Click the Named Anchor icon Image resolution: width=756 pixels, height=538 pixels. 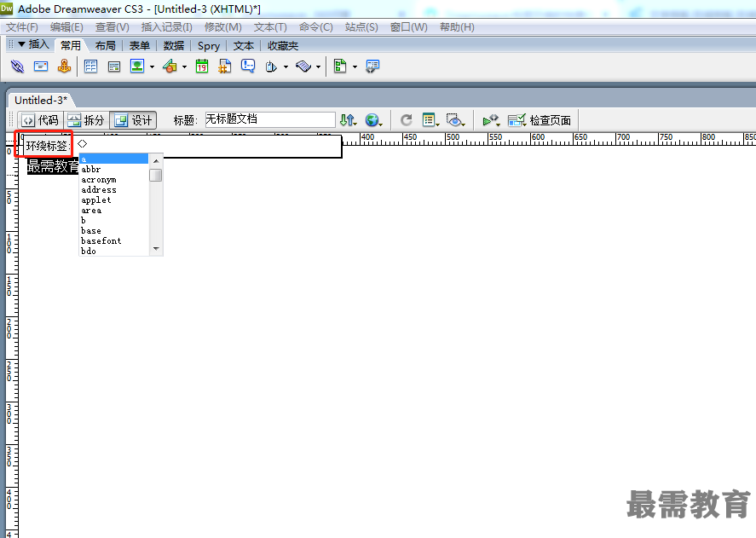click(64, 67)
